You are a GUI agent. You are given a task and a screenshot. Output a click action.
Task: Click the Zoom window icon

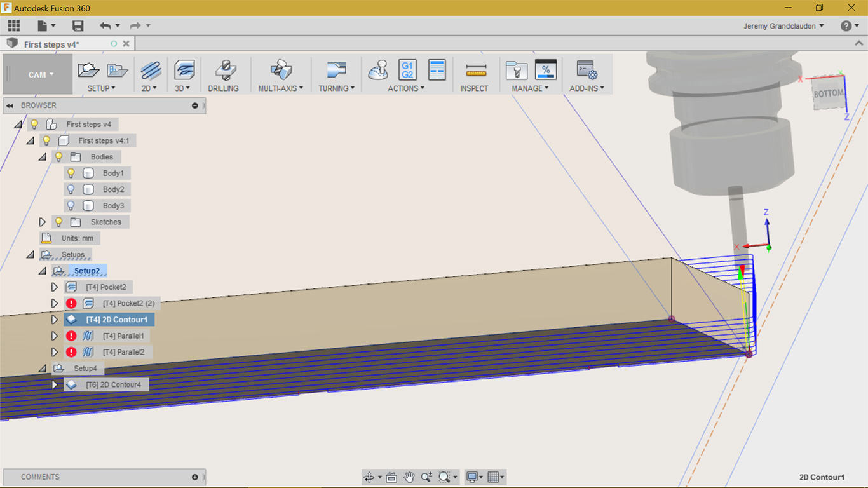426,477
